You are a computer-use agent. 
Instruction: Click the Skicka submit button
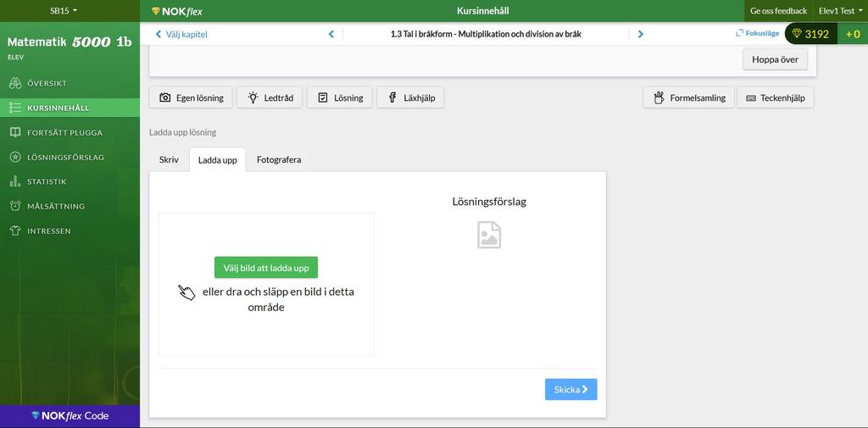(x=570, y=390)
